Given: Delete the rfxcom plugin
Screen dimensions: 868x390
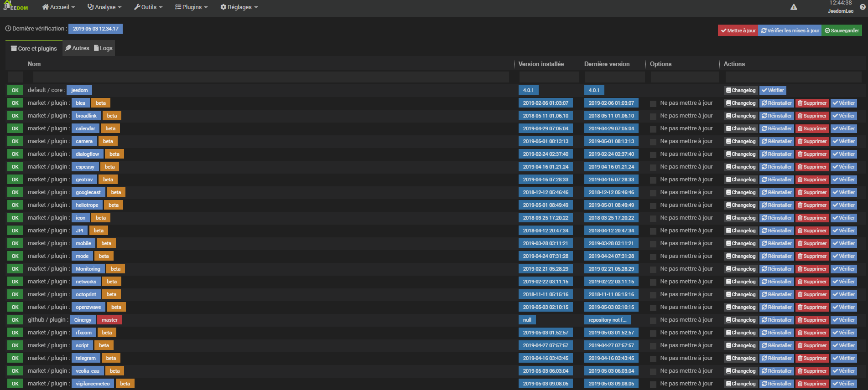Looking at the screenshot, I should click(812, 333).
